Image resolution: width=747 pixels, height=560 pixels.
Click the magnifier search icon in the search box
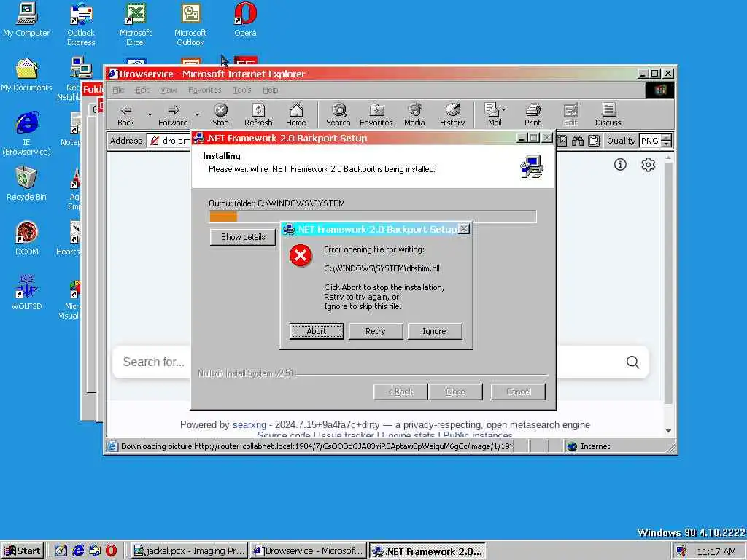tap(632, 362)
